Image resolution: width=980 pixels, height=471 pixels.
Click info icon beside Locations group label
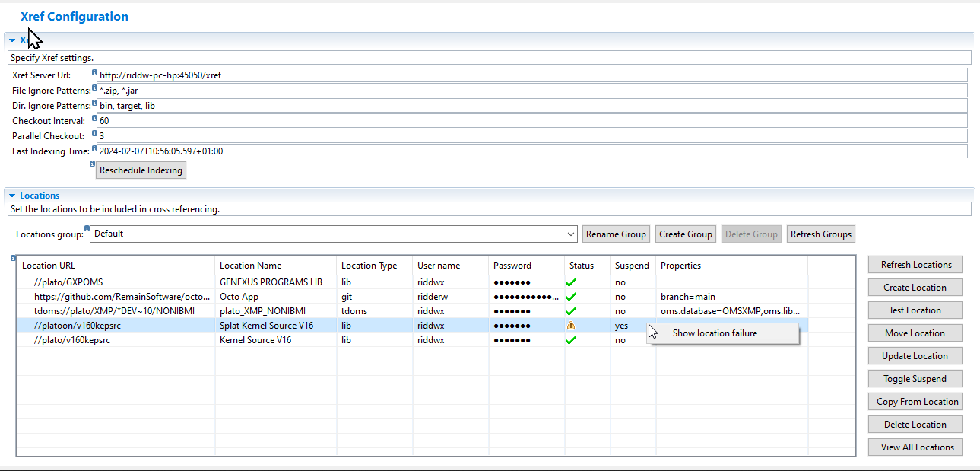pyautogui.click(x=87, y=228)
